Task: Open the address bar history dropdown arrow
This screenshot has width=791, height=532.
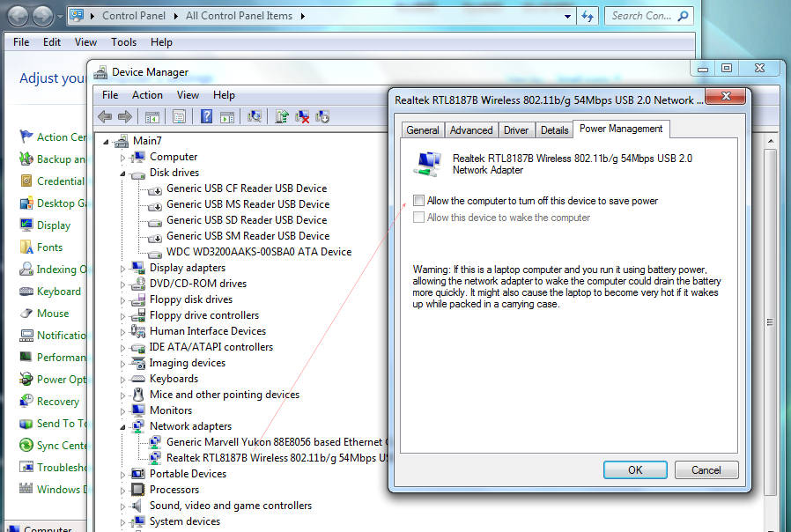Action: 567,16
